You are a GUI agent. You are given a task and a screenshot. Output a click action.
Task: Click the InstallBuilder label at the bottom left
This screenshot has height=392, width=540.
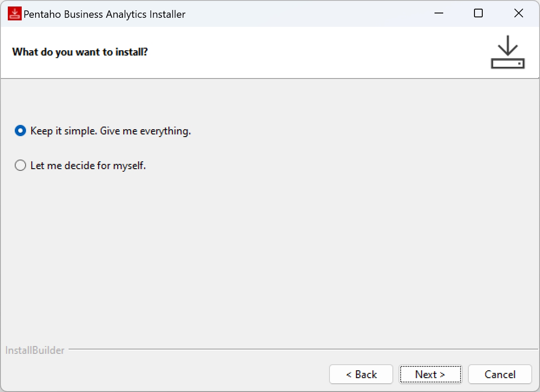pyautogui.click(x=35, y=350)
